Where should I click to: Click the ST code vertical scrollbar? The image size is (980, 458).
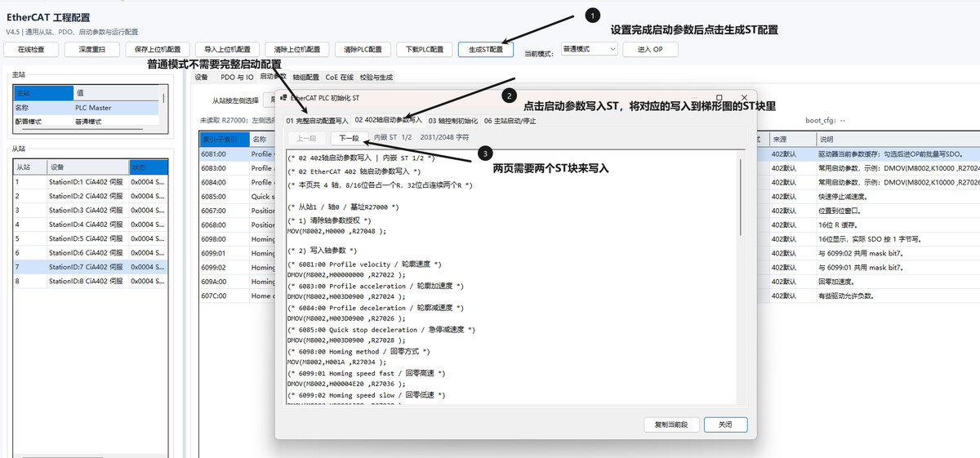pos(742,278)
